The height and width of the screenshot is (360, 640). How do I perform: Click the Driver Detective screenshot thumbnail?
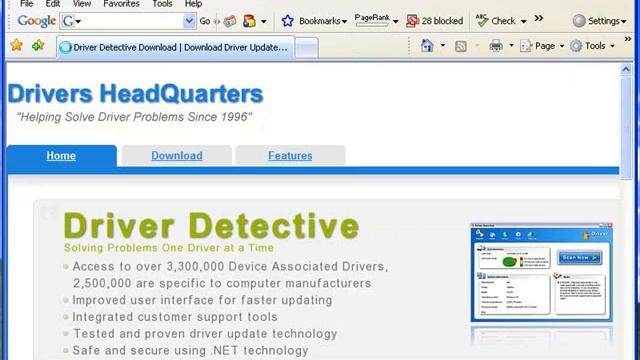coord(542,272)
